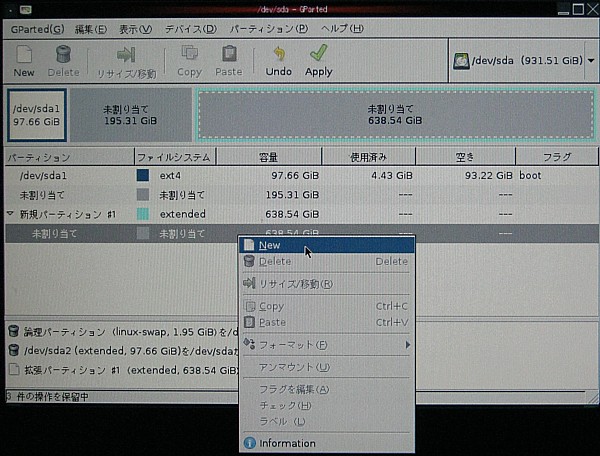600x456 pixels.
Task: Choose アンマウント(U) in the context menu
Action: [x=327, y=367]
